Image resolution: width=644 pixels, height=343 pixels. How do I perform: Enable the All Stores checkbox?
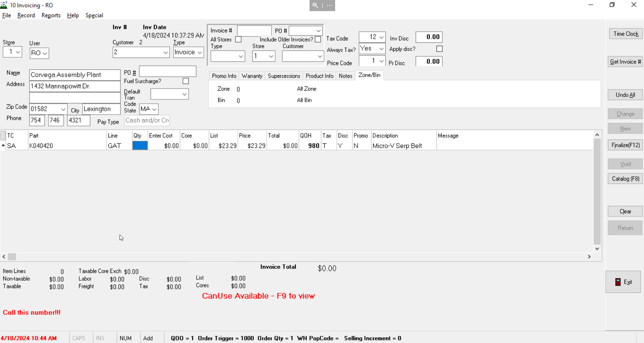pyautogui.click(x=238, y=39)
